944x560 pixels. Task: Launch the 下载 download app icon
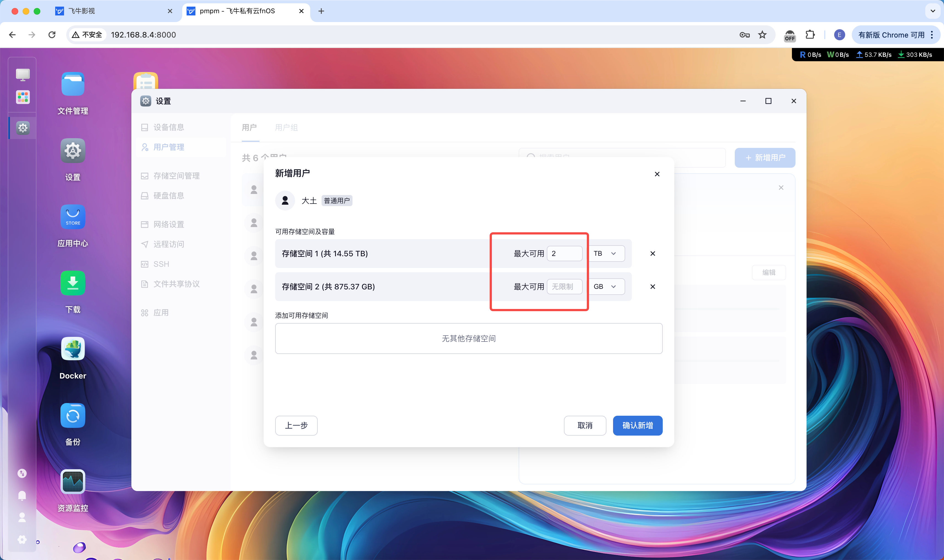[73, 283]
